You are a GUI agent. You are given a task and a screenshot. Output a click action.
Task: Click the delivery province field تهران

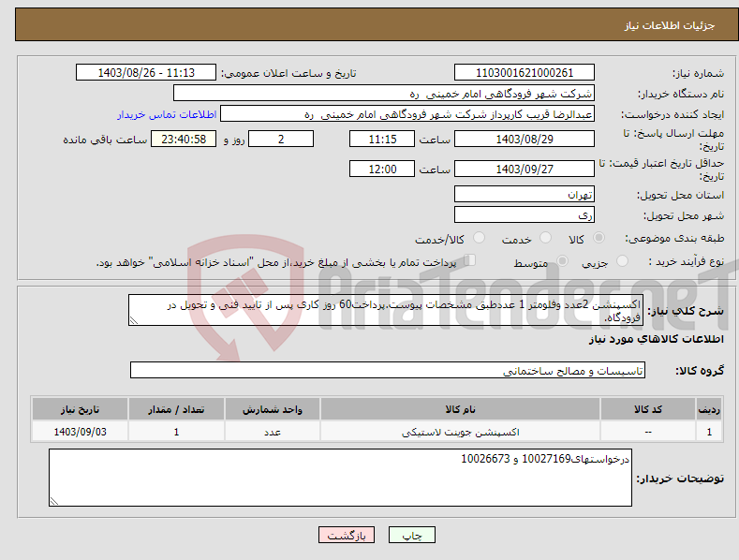tap(525, 194)
